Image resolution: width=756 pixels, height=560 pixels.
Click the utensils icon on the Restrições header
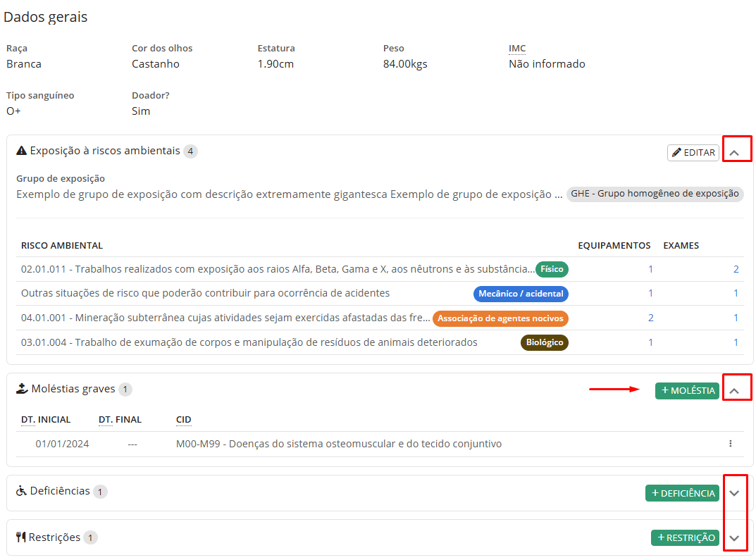click(x=20, y=537)
